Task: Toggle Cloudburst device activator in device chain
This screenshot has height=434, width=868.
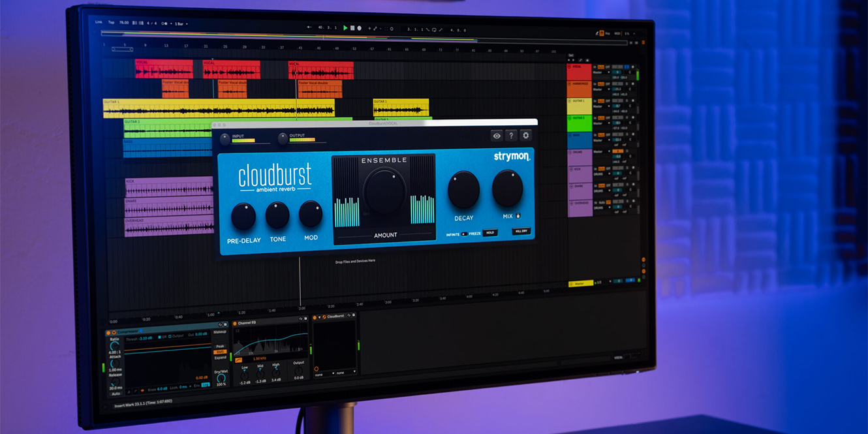Action: (316, 318)
